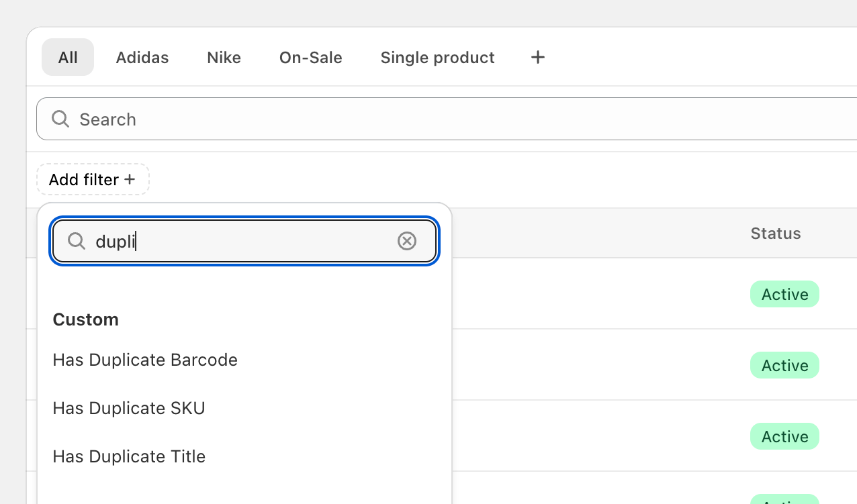Click the second Active status badge
Image resolution: width=857 pixels, height=504 pixels.
click(784, 365)
